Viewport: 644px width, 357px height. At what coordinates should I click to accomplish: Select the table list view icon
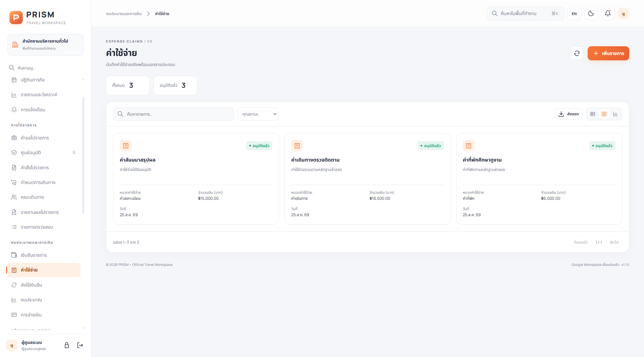pos(593,114)
